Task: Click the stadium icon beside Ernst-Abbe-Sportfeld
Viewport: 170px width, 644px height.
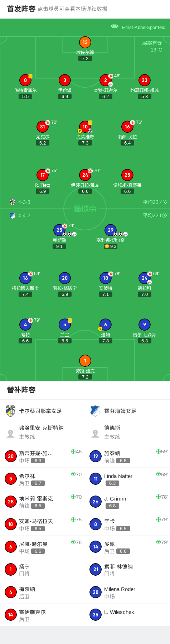Action: pos(115,26)
